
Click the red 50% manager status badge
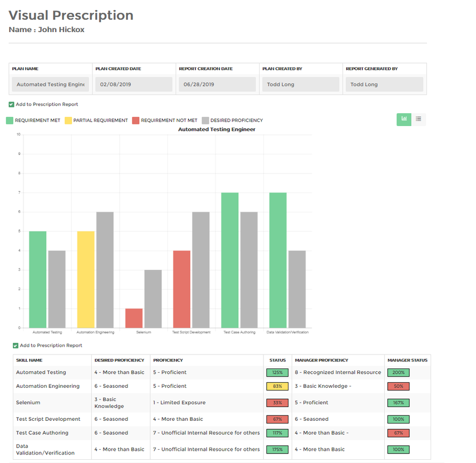click(x=397, y=386)
